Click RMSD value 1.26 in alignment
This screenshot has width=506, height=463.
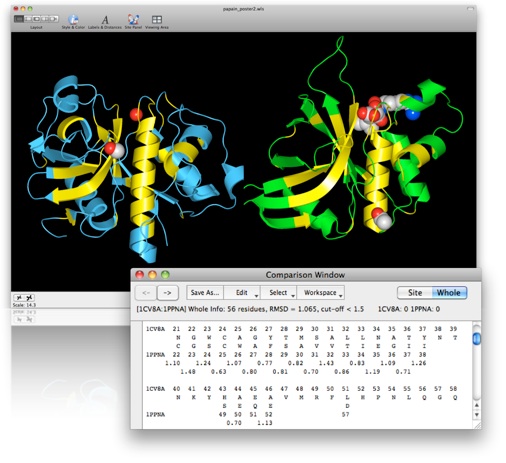(x=418, y=363)
